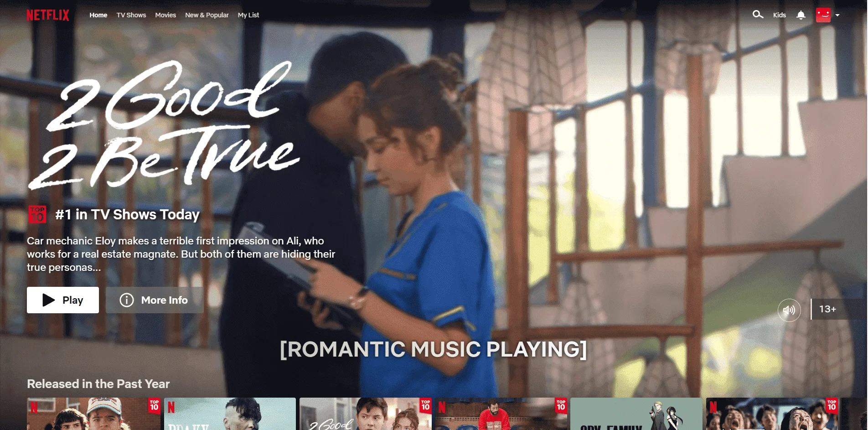Open the second thumbnail with flat-cap man
868x430 pixels.
click(230, 414)
